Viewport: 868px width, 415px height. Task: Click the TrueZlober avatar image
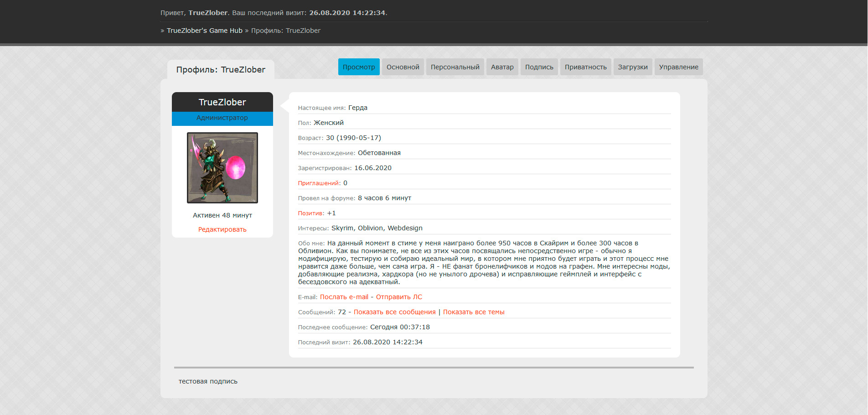(222, 168)
